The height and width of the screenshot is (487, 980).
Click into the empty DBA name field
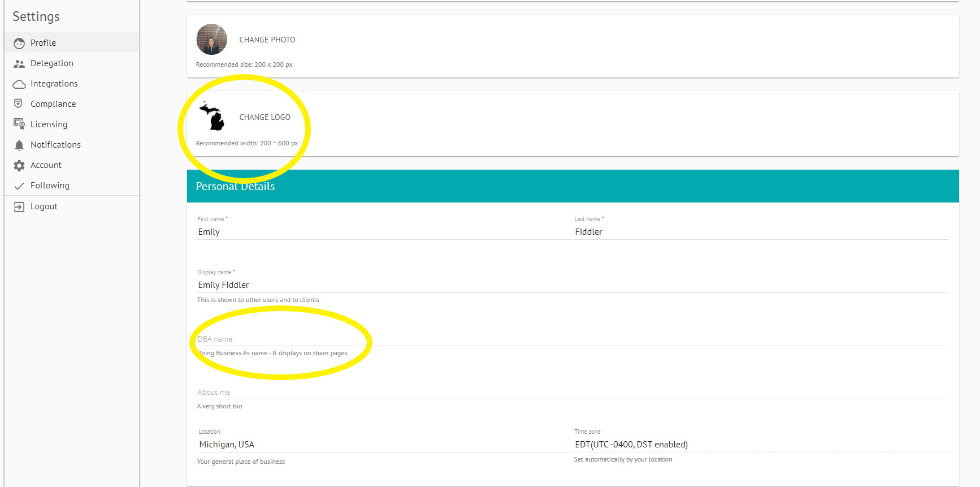(x=573, y=339)
